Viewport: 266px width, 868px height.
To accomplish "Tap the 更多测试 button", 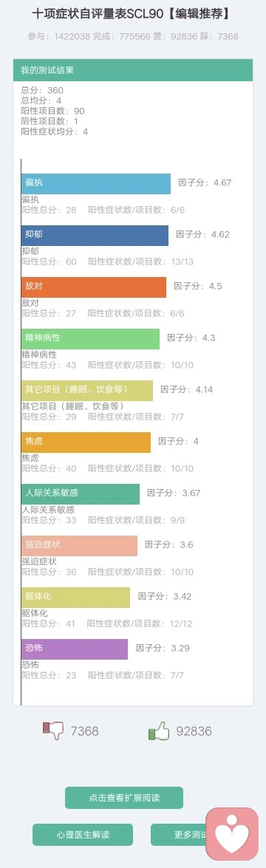I will pos(179,834).
